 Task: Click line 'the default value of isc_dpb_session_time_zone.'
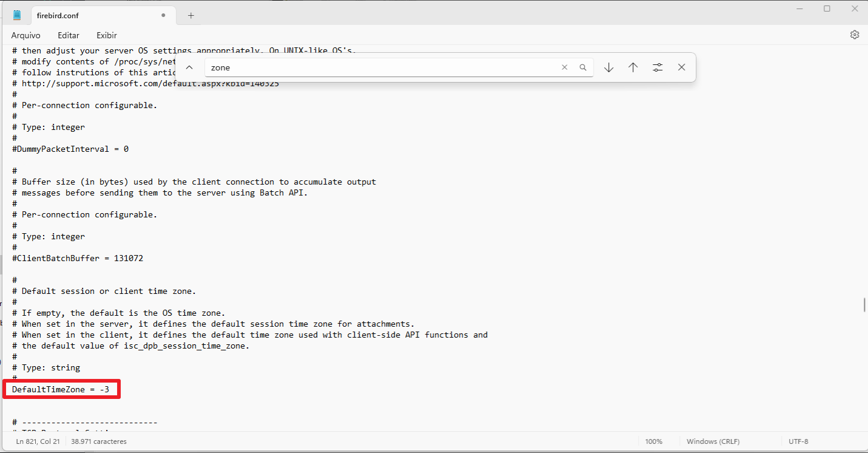tap(131, 346)
